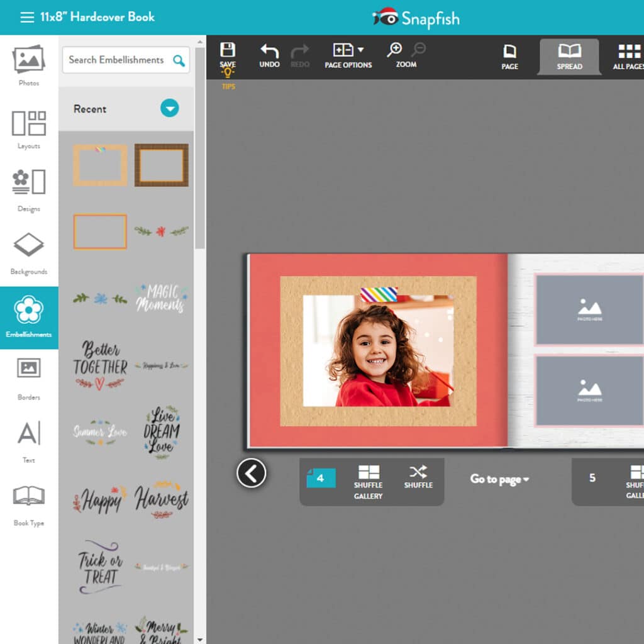Image resolution: width=644 pixels, height=644 pixels.
Task: Open Shuffle Gallery for page 4
Action: tap(369, 481)
